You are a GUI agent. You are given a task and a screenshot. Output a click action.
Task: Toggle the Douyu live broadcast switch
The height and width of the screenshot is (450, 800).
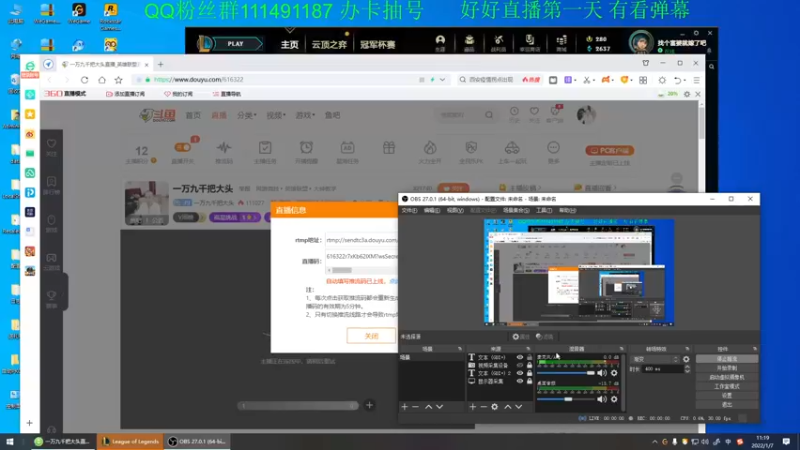183,147
